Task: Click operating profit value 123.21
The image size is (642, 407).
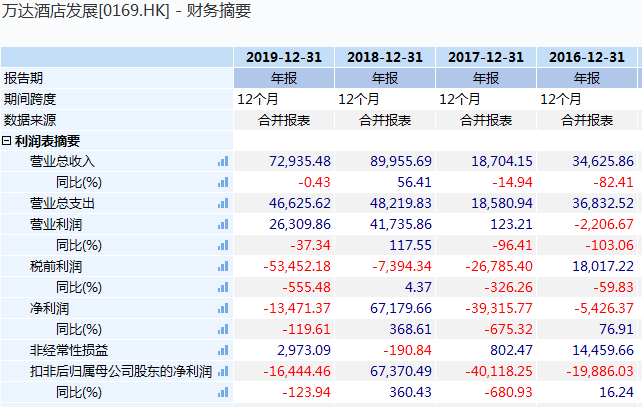Action: (x=511, y=224)
